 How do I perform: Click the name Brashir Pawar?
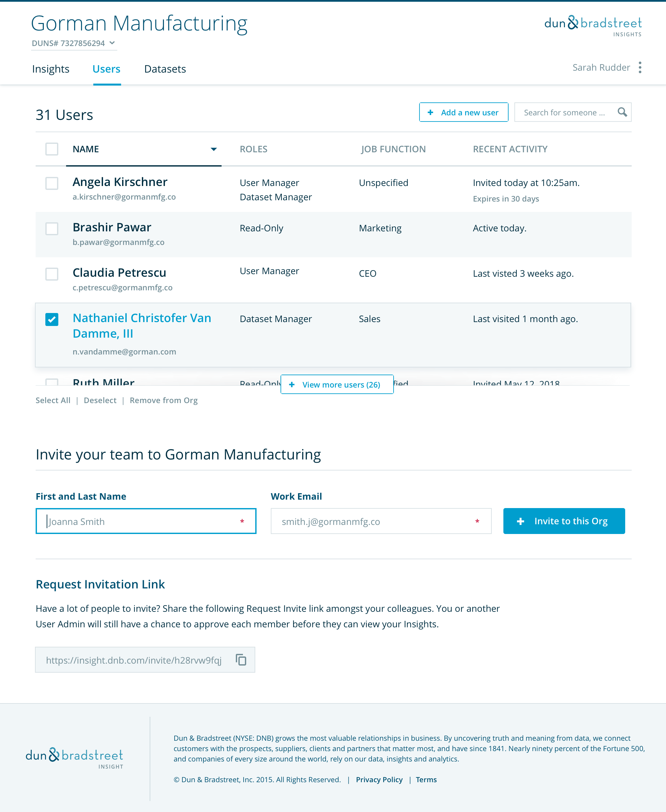point(112,227)
